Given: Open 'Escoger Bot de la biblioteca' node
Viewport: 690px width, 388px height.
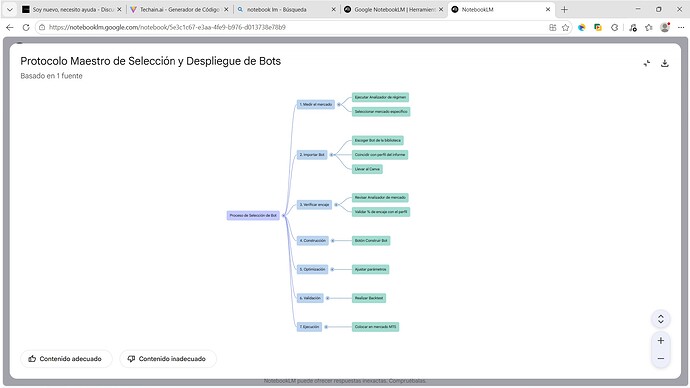Looking at the screenshot, I should 378,140.
